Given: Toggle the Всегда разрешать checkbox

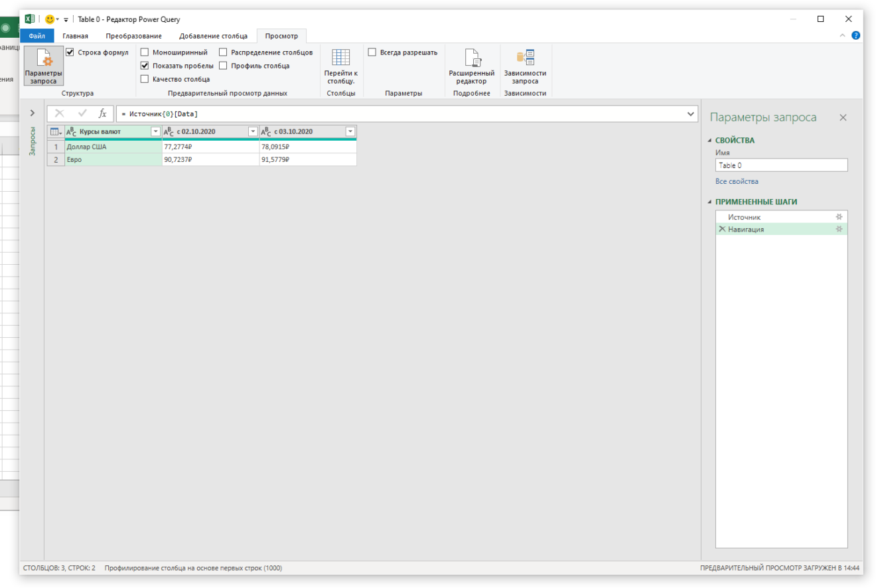Looking at the screenshot, I should 372,52.
